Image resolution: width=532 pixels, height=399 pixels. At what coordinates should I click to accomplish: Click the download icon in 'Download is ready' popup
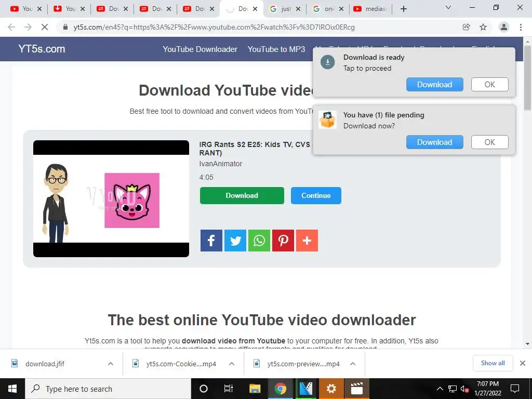327,62
